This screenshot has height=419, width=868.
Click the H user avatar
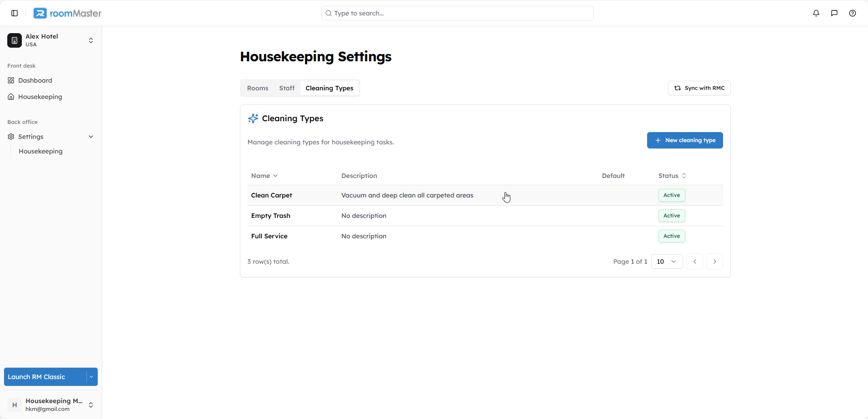(15, 405)
